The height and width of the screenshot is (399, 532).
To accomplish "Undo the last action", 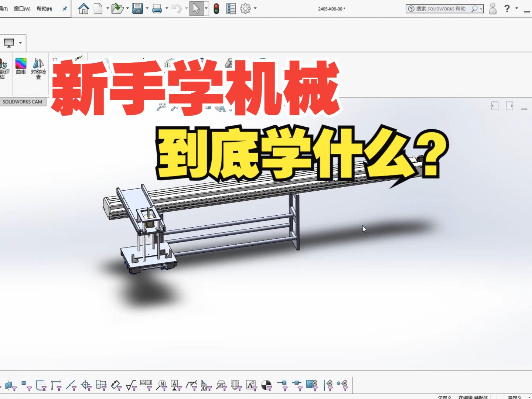I will pos(176,8).
